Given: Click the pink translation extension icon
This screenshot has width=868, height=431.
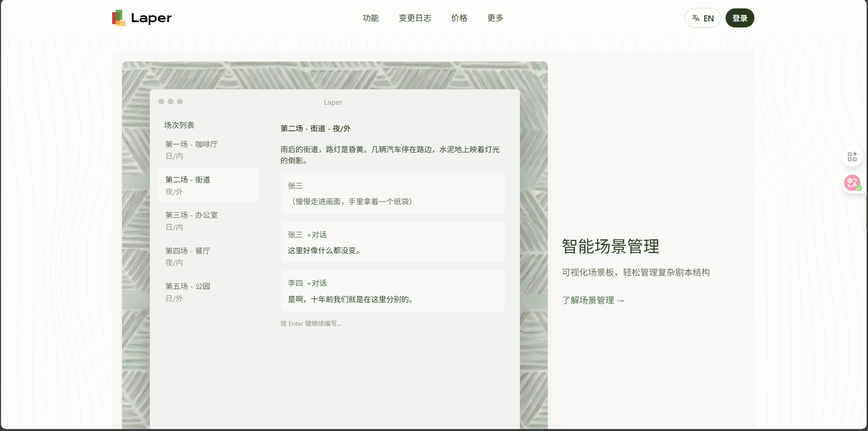Looking at the screenshot, I should pos(852,182).
